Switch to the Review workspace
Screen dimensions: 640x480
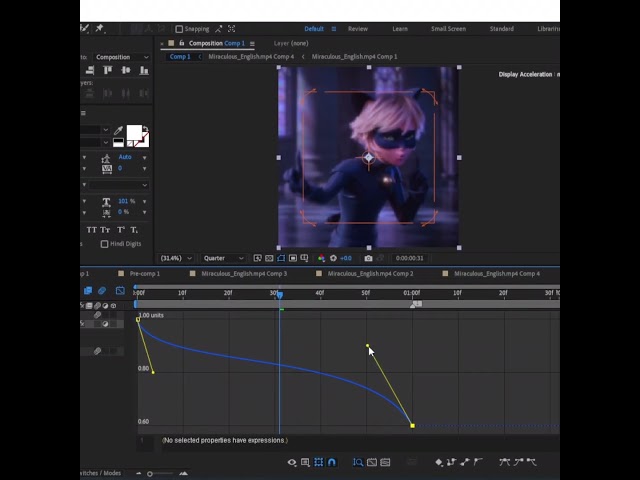point(358,29)
